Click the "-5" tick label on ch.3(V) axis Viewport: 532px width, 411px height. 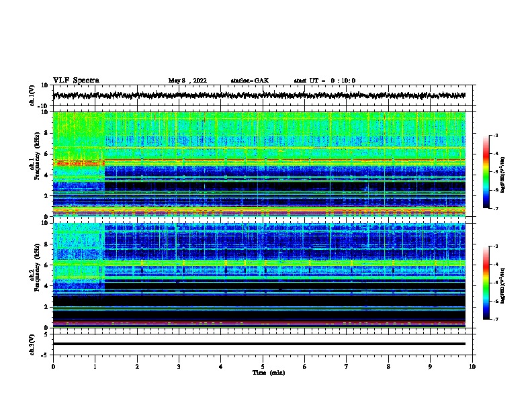[x=46, y=355]
